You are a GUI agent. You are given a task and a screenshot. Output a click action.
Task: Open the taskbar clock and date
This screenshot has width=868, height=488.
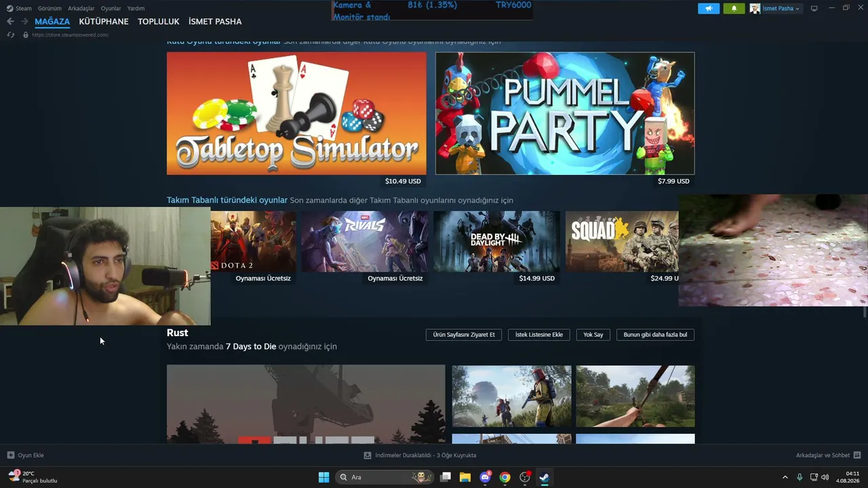click(x=848, y=477)
